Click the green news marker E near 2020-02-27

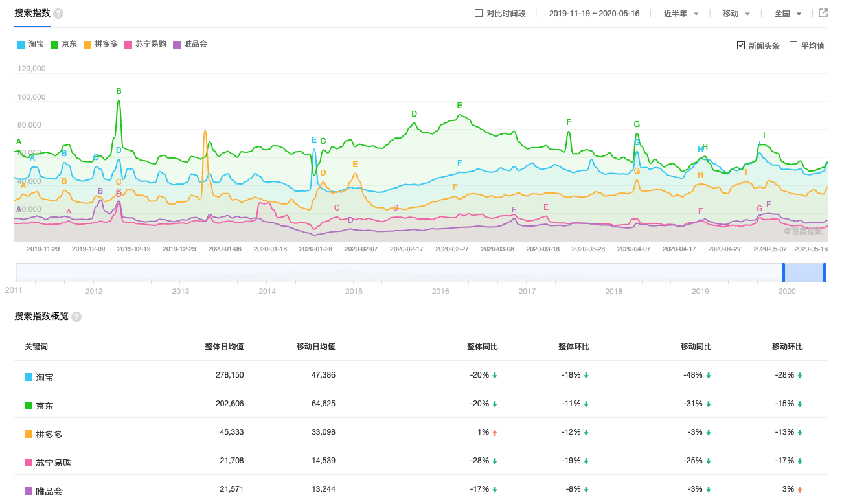pos(460,106)
